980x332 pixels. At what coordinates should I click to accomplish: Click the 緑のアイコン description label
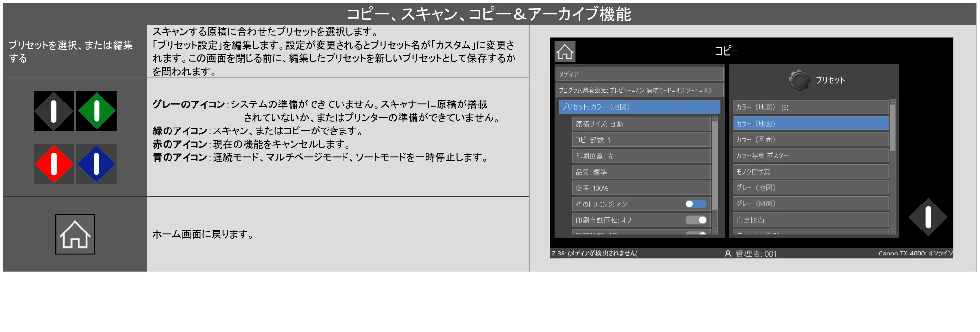[180, 131]
